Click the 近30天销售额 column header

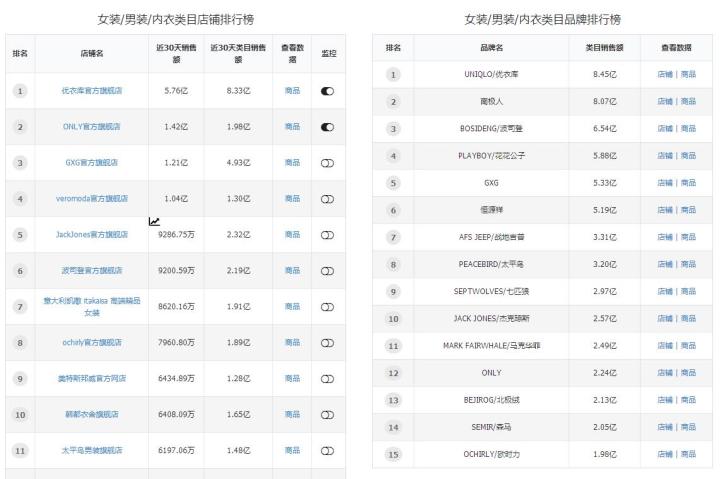176,53
